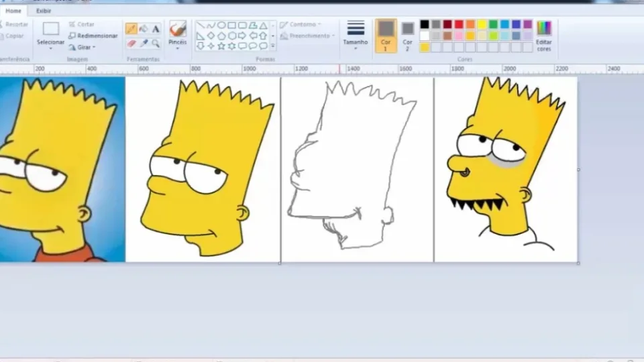Choose the Cloud callout shape
Viewport: 644px width, 362px height.
(x=263, y=46)
